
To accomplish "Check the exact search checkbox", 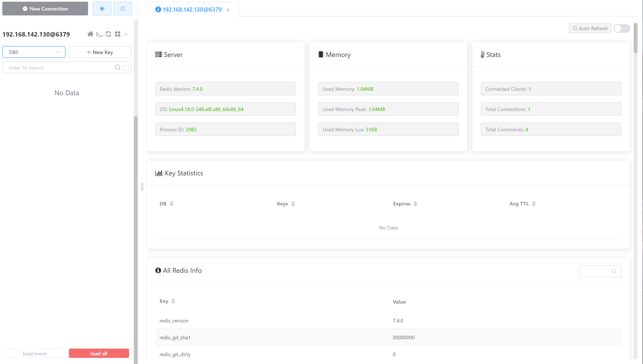I will (126, 68).
